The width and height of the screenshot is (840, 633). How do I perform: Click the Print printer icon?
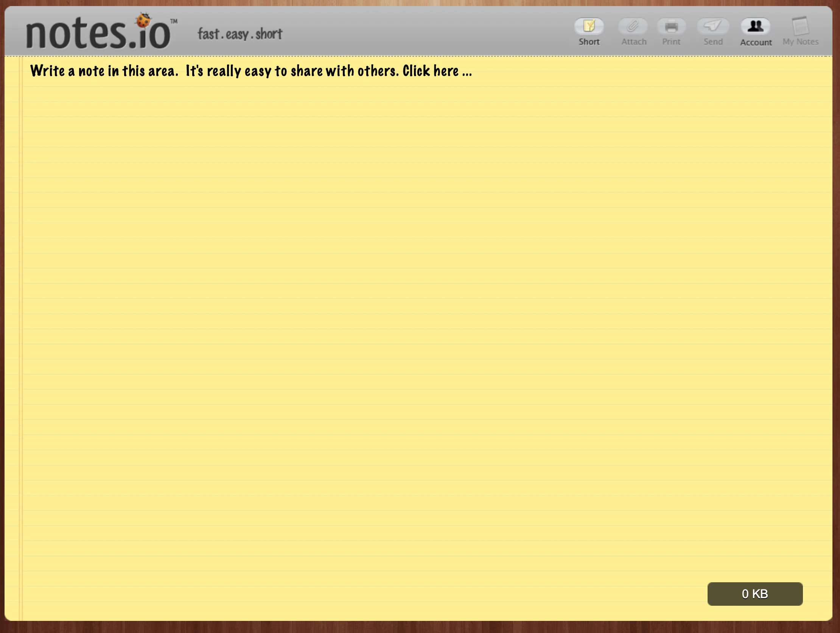click(671, 26)
